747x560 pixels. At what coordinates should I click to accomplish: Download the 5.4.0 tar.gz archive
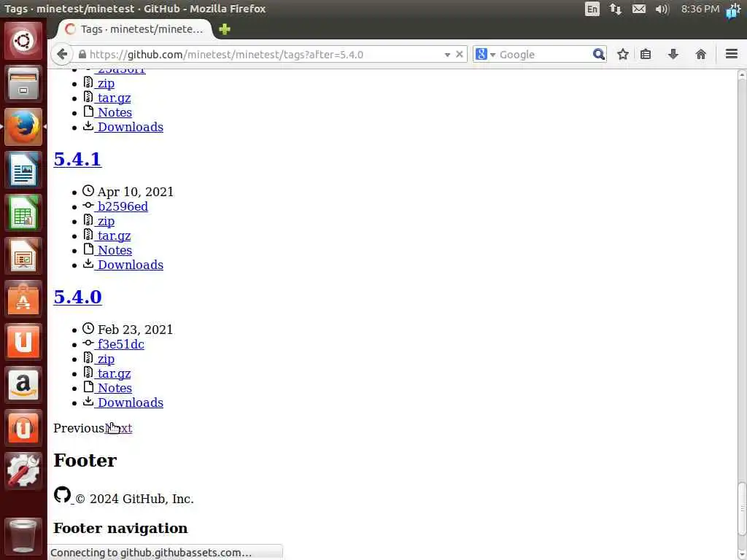pyautogui.click(x=113, y=373)
